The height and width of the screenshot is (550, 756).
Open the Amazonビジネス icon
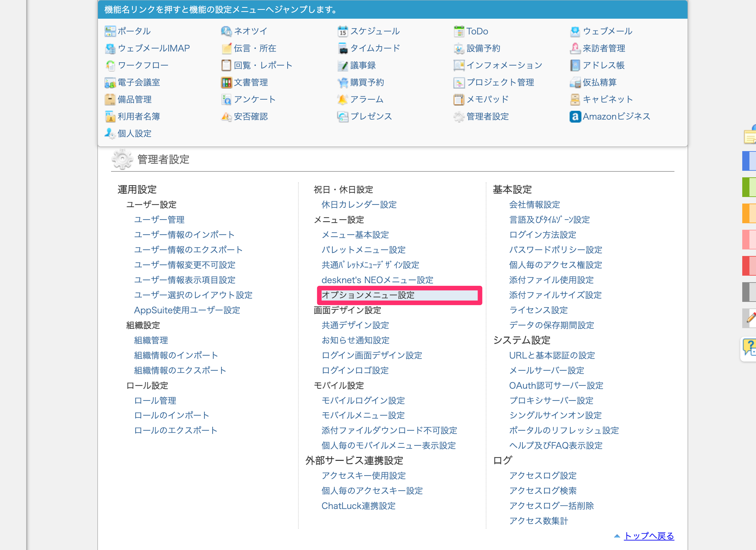[x=575, y=116]
